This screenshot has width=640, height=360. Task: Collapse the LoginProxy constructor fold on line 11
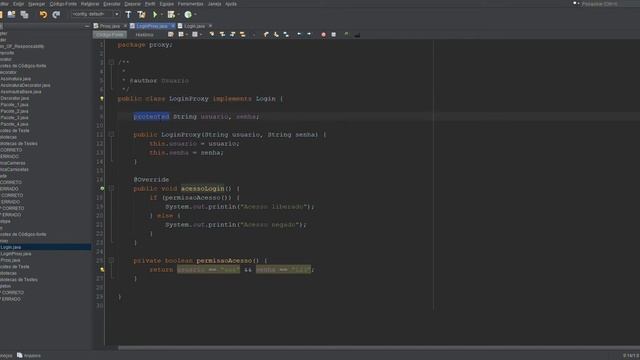[x=111, y=134]
